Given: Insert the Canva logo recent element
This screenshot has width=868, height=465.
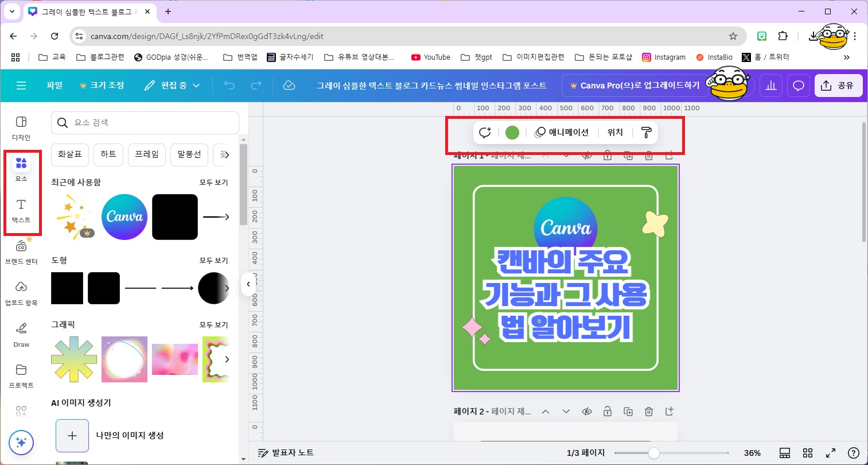Looking at the screenshot, I should (124, 217).
